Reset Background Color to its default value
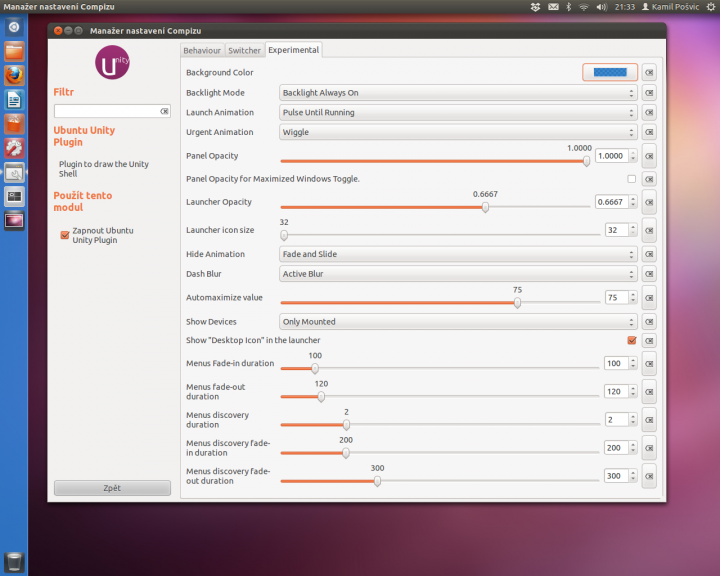The height and width of the screenshot is (576, 720). (x=649, y=72)
